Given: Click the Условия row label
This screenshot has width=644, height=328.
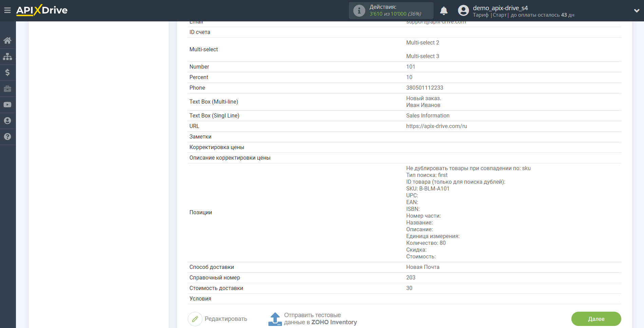Looking at the screenshot, I should (200, 298).
